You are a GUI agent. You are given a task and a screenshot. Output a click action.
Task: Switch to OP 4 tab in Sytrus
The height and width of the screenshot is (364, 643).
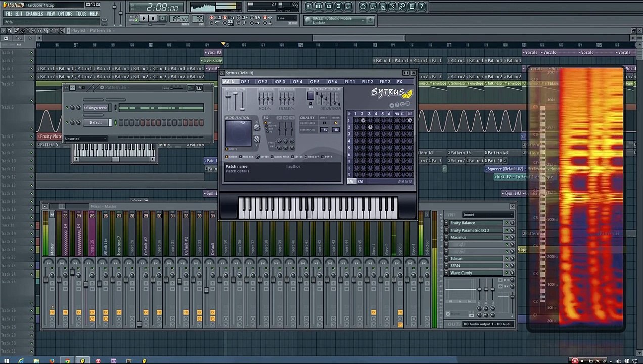(297, 82)
